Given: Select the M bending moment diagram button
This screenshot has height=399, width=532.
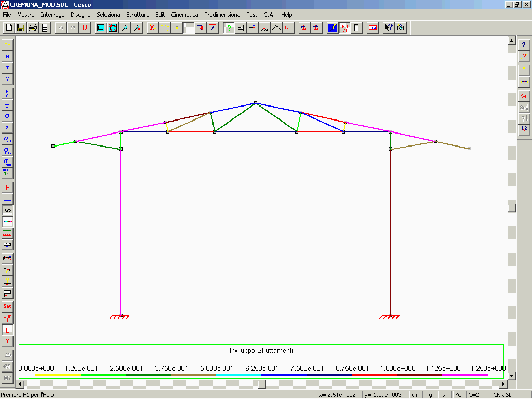Looking at the screenshot, I should point(7,79).
